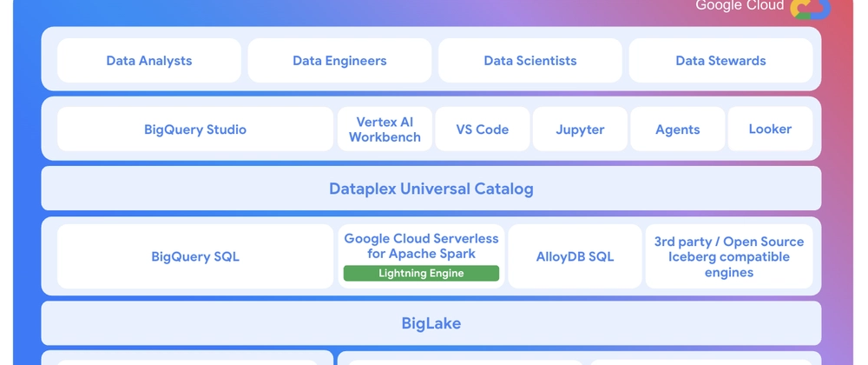Viewport: 868px width, 365px height.
Task: Click Google Cloud Serverless for Apache Spark
Action: tap(421, 246)
